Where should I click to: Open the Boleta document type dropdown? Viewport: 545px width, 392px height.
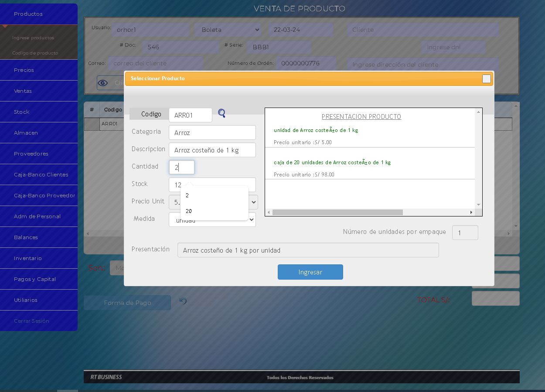[228, 30]
